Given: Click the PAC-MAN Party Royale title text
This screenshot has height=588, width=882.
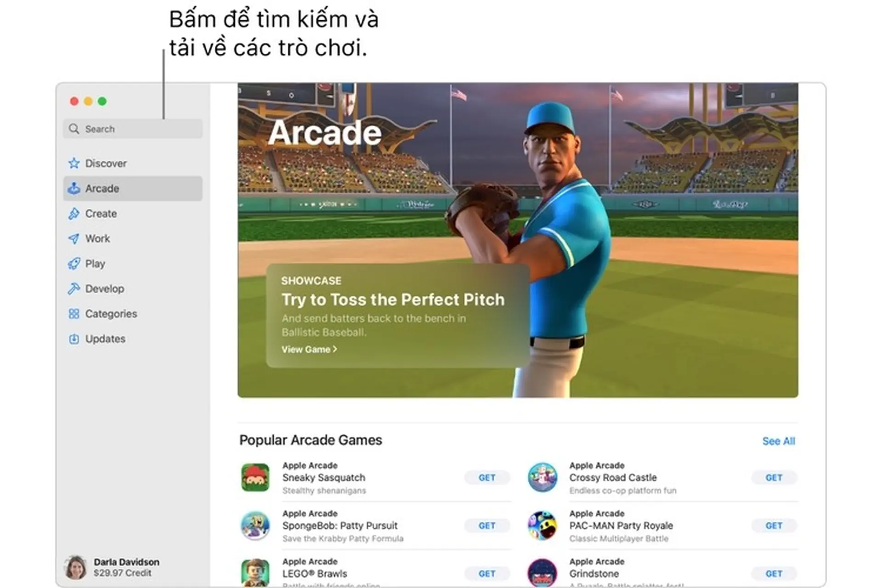Looking at the screenshot, I should [621, 526].
